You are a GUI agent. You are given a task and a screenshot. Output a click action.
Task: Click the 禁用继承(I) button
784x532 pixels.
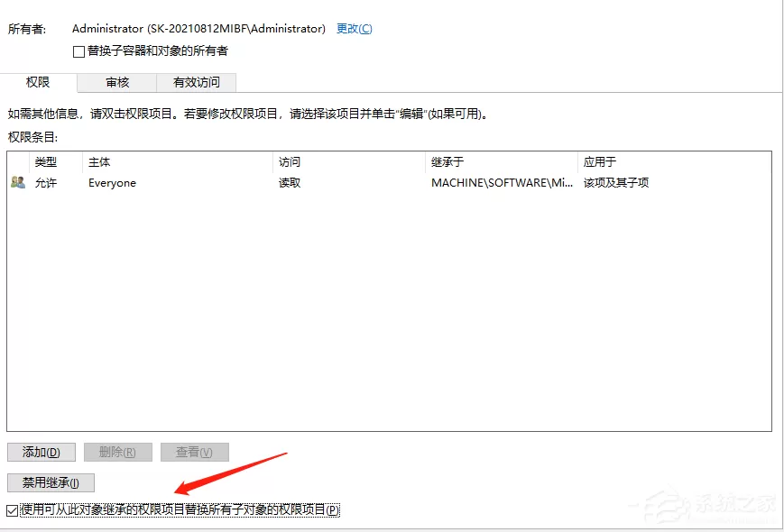(x=51, y=483)
